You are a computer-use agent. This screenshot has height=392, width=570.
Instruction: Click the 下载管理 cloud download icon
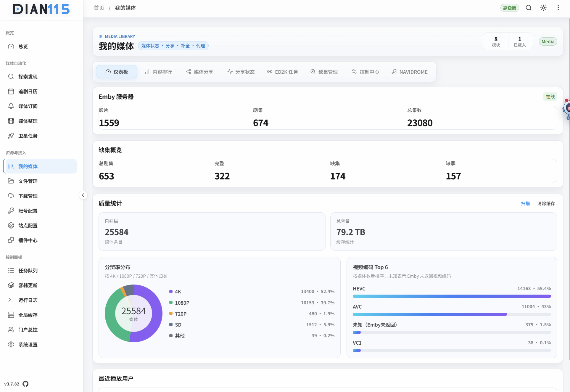(11, 196)
